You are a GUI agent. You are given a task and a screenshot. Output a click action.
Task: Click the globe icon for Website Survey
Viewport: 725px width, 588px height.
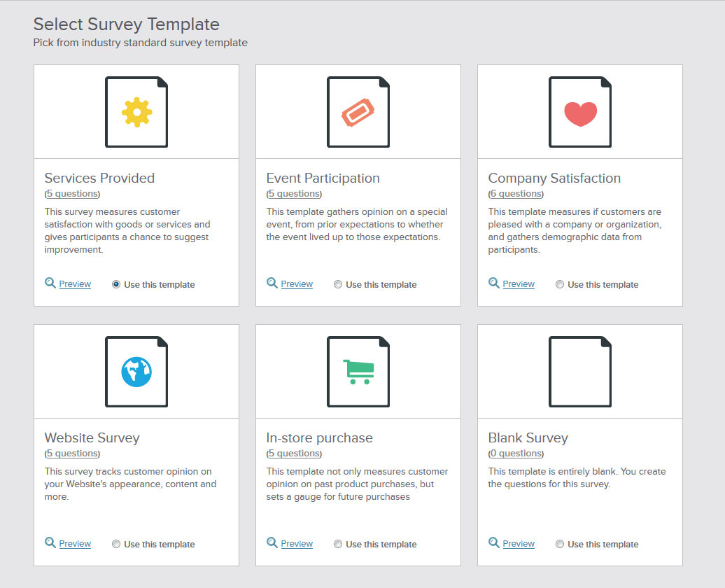[136, 372]
